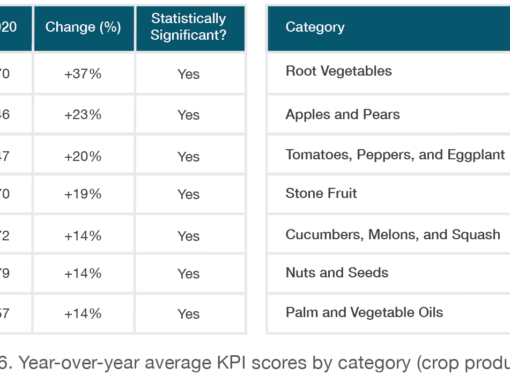Click the Category column header
The height and width of the screenshot is (382, 510).
[389, 28]
